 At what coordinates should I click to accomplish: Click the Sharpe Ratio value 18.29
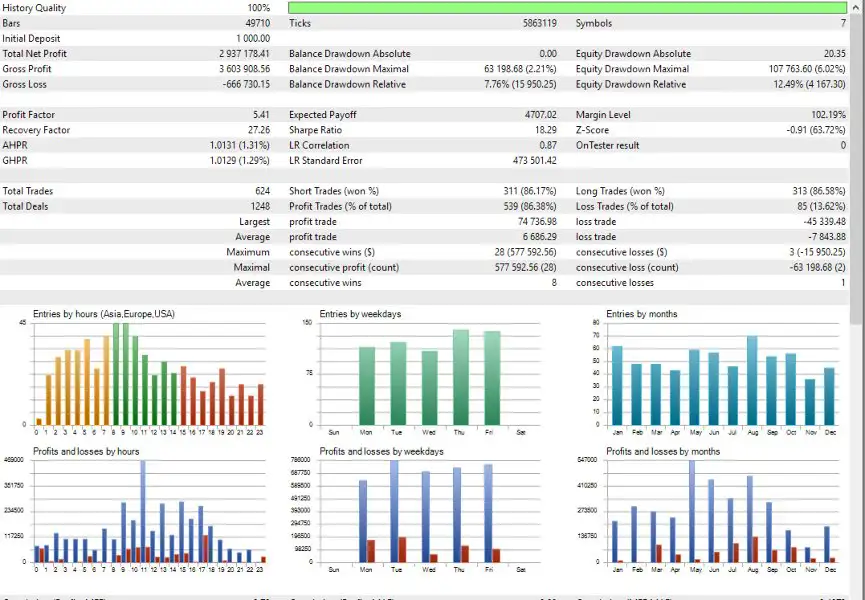coord(546,130)
